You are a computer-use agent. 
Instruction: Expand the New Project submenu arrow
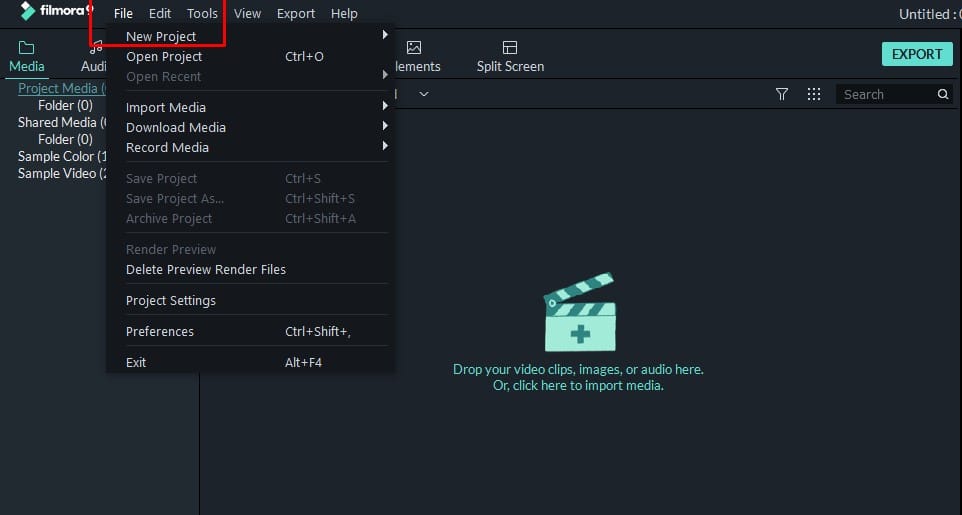384,36
